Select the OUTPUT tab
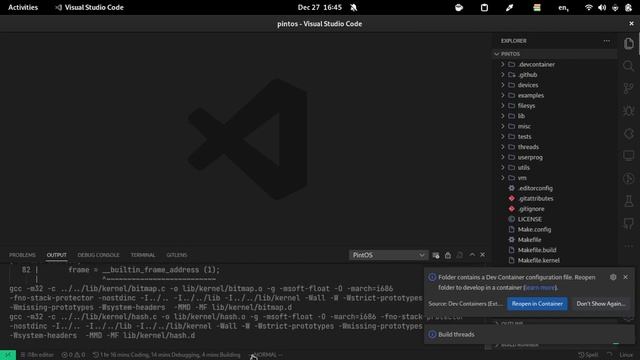The image size is (640, 360). [56, 255]
